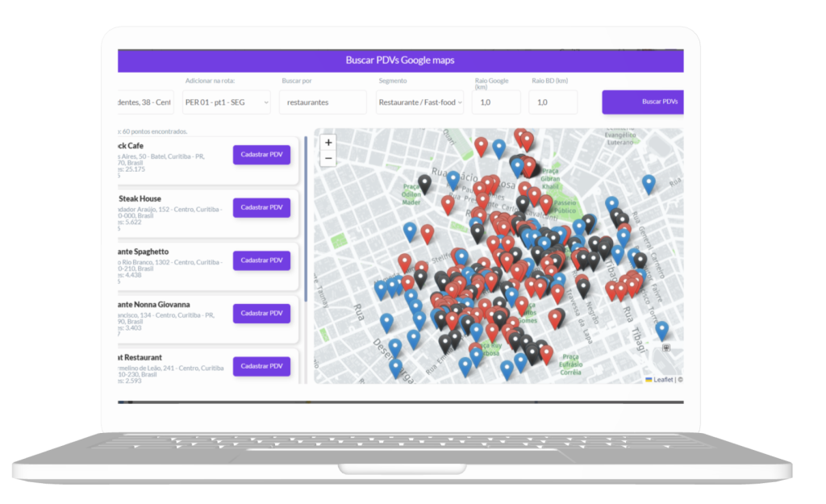
Task: Select blue marker at map's lower-right edge
Action: [662, 330]
